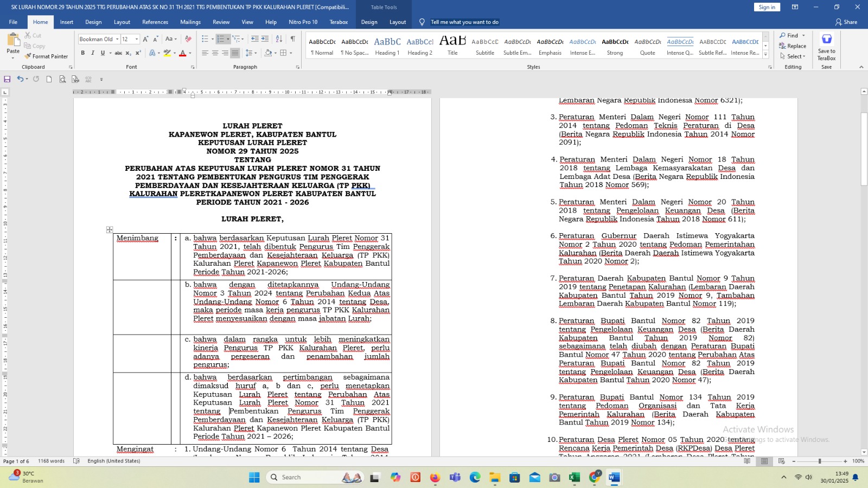This screenshot has width=868, height=488.
Task: Apply strikethrough formatting
Action: tap(118, 53)
